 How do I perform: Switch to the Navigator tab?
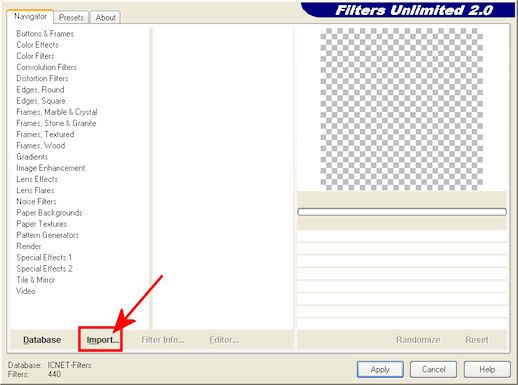pyautogui.click(x=30, y=16)
